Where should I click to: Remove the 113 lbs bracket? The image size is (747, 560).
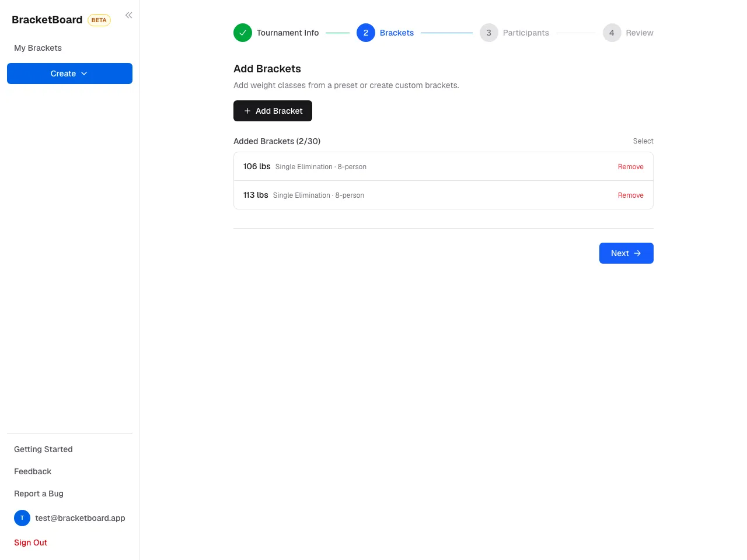coord(630,195)
